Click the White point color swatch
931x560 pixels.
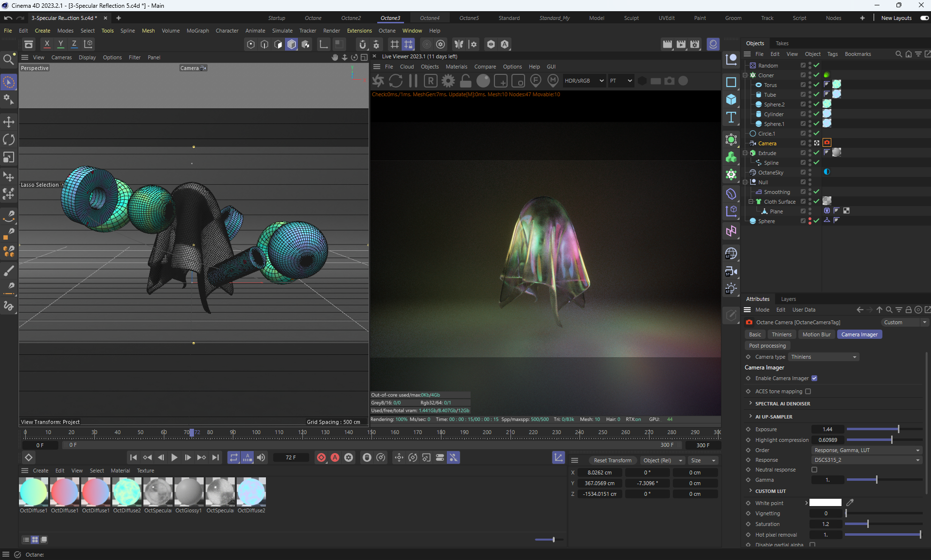tap(825, 503)
